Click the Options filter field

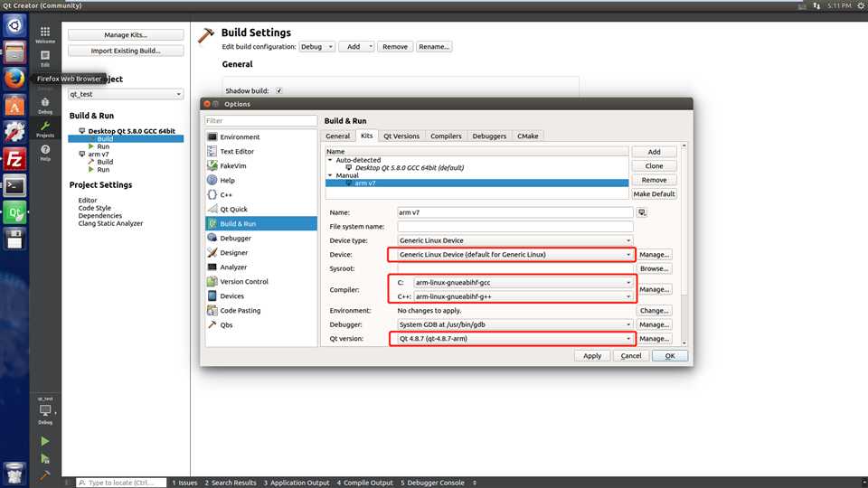pos(260,120)
